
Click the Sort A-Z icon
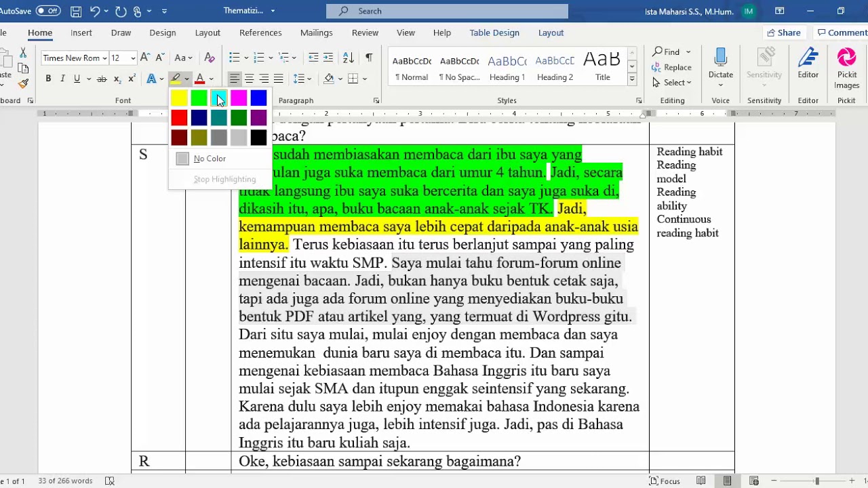click(349, 58)
